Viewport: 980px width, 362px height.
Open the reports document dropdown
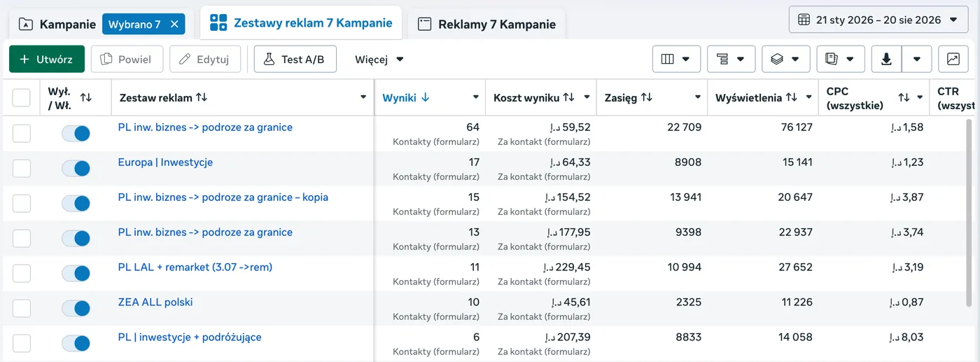841,60
